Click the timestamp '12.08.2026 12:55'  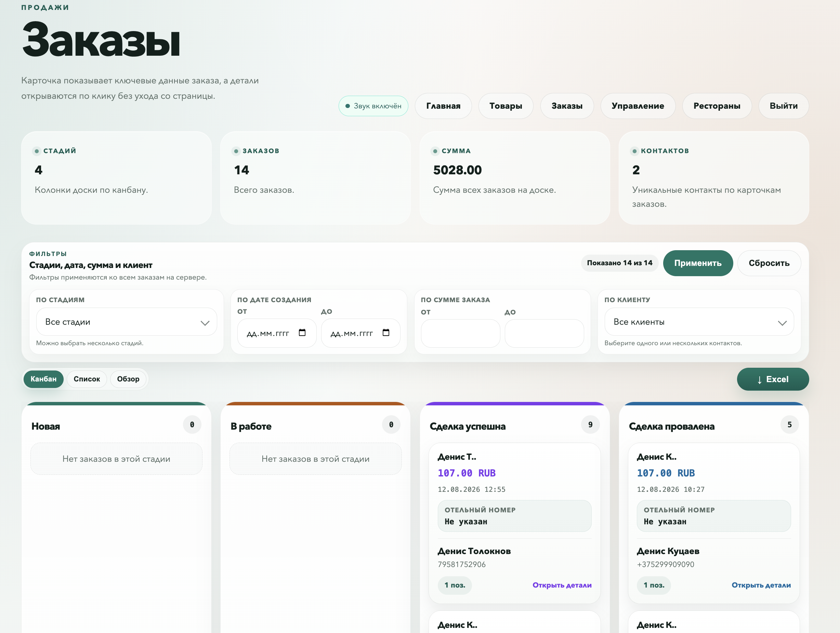[x=471, y=489]
